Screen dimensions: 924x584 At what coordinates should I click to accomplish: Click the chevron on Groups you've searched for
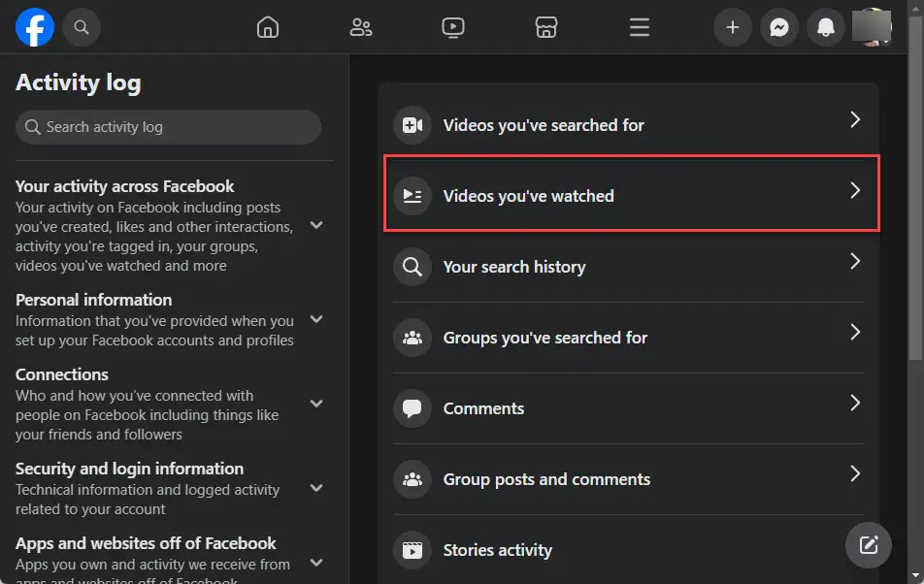[855, 332]
